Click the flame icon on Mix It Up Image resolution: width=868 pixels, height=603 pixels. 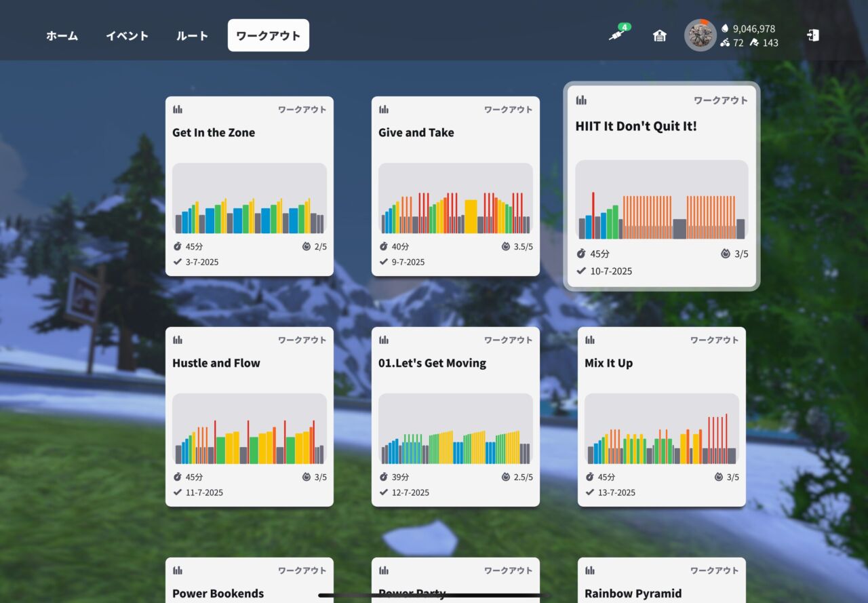pyautogui.click(x=719, y=478)
